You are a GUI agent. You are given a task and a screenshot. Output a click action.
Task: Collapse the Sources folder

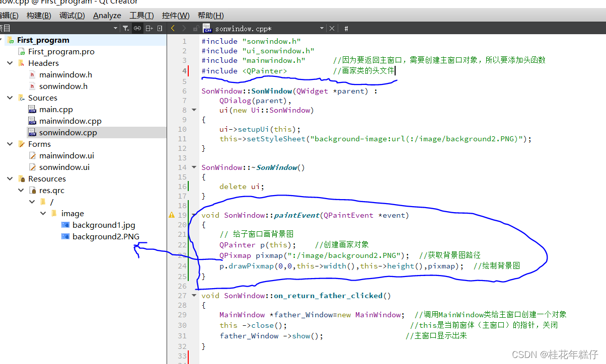(x=10, y=98)
